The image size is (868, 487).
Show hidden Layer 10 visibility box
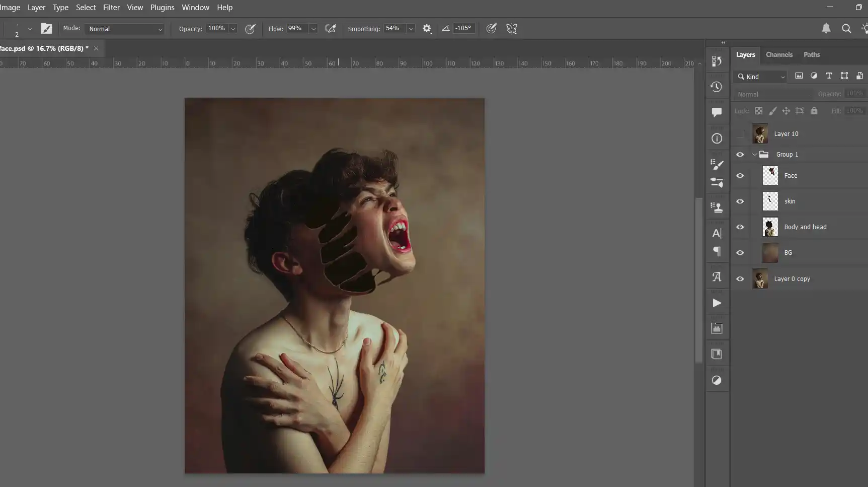tap(740, 134)
